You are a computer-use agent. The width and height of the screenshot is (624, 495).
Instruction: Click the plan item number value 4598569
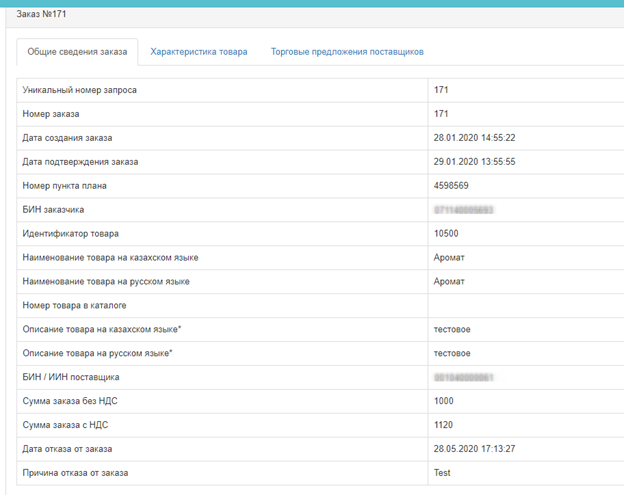tap(451, 186)
